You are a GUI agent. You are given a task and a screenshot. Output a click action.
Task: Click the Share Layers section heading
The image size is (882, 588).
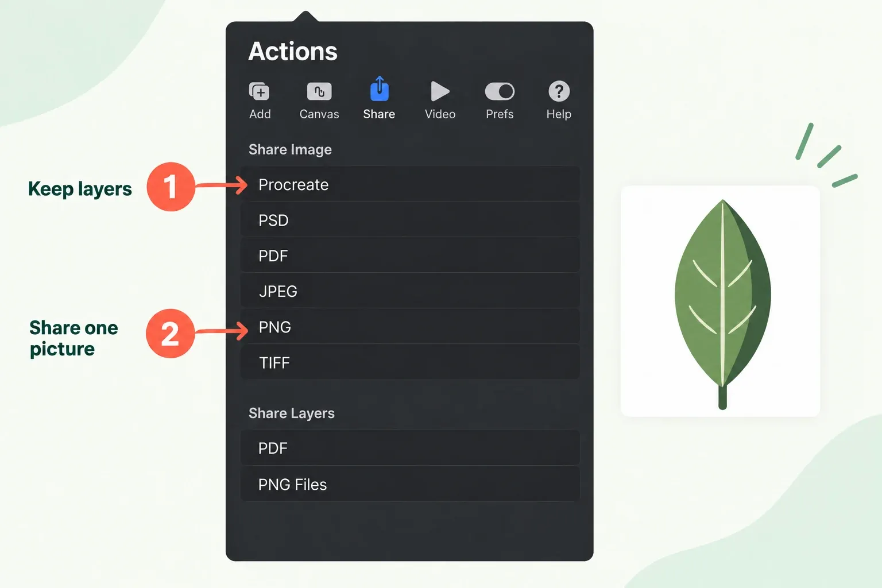point(291,413)
